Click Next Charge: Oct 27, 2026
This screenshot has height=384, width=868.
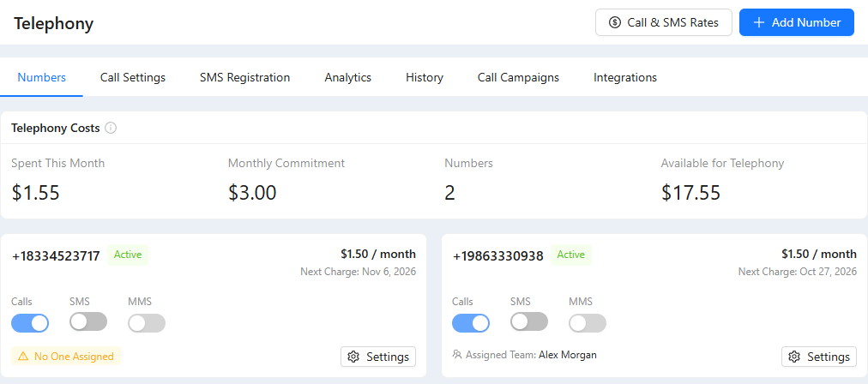(798, 272)
